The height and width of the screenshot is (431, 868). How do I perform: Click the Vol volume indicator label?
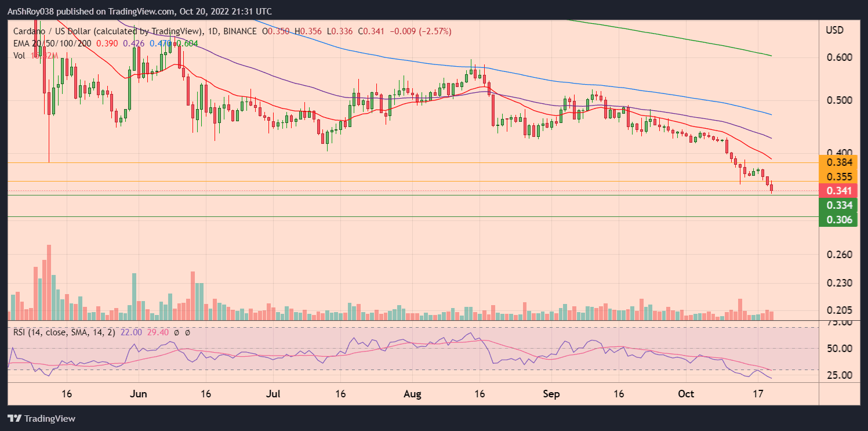point(19,55)
